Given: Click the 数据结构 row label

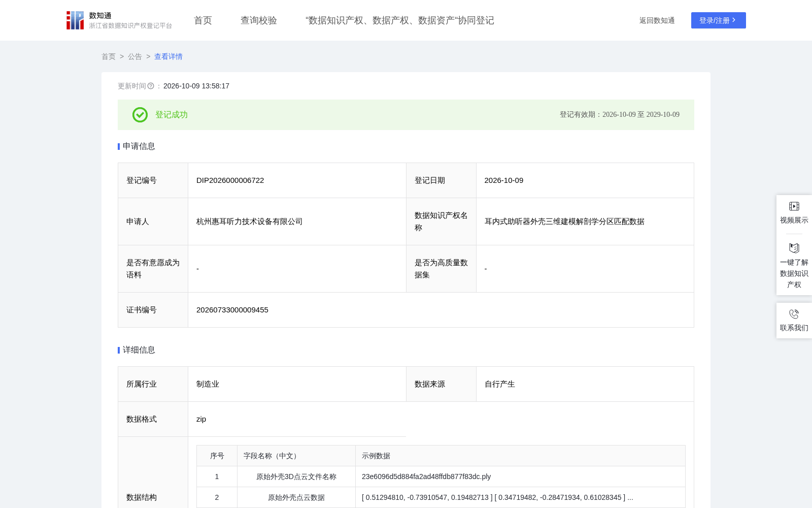Looking at the screenshot, I should point(142,497).
